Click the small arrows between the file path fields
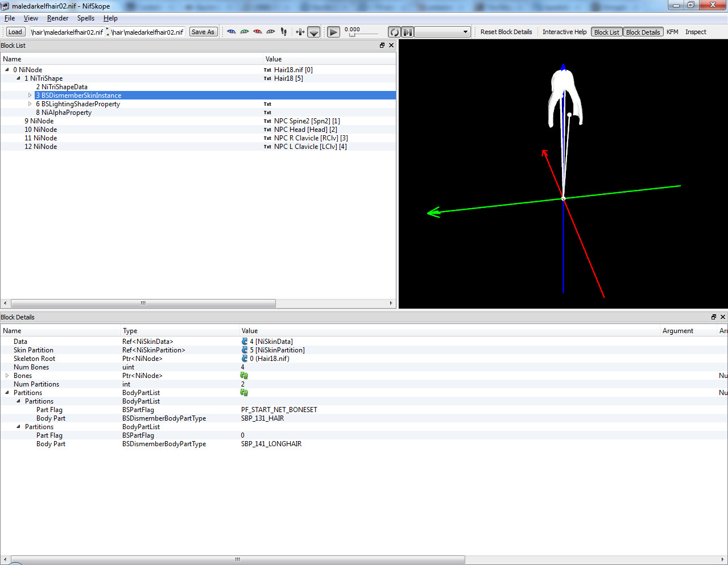 pos(107,32)
